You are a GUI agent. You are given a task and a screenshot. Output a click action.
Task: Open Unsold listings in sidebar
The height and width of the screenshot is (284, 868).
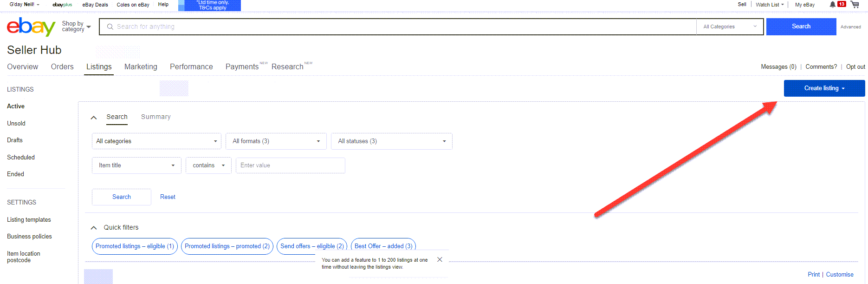(16, 124)
